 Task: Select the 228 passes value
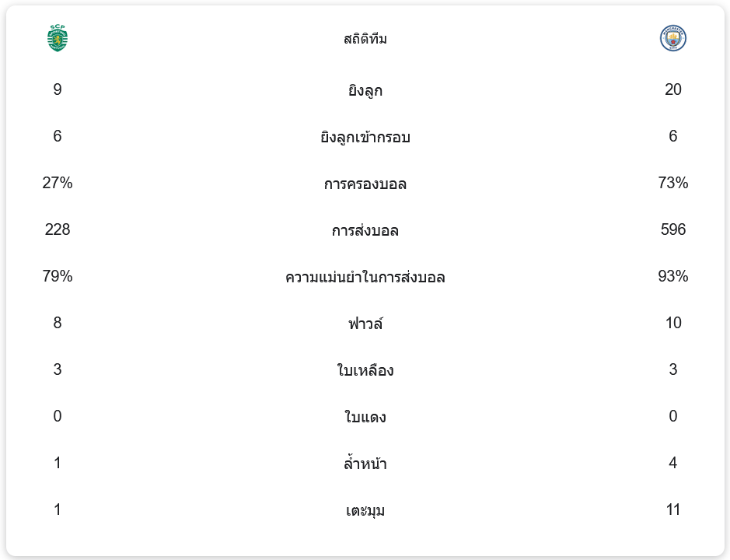pos(58,229)
